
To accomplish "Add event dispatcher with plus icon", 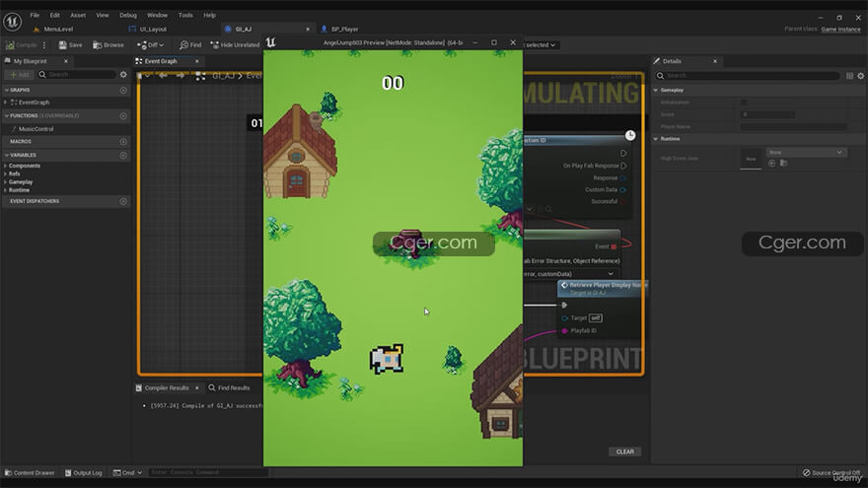I will 123,201.
